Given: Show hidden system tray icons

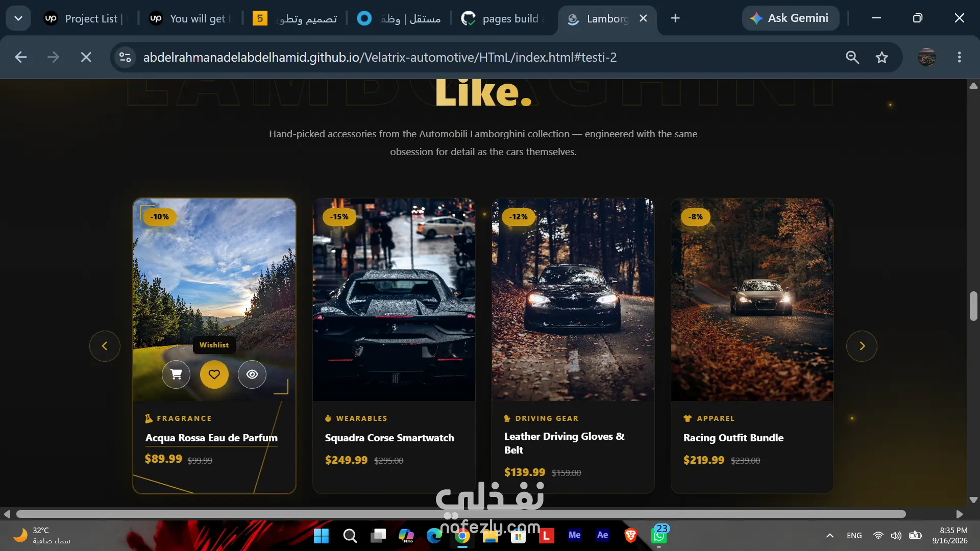Looking at the screenshot, I should pos(830,535).
